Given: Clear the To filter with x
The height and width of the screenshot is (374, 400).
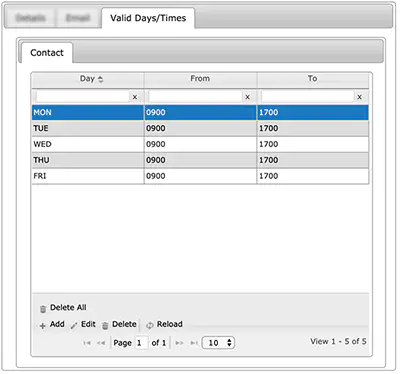Looking at the screenshot, I should (x=360, y=97).
